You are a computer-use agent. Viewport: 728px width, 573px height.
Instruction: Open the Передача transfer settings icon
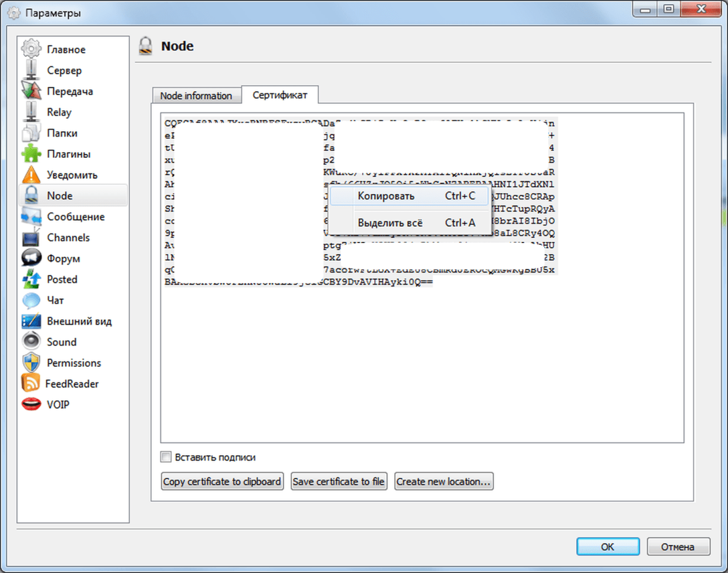[31, 91]
